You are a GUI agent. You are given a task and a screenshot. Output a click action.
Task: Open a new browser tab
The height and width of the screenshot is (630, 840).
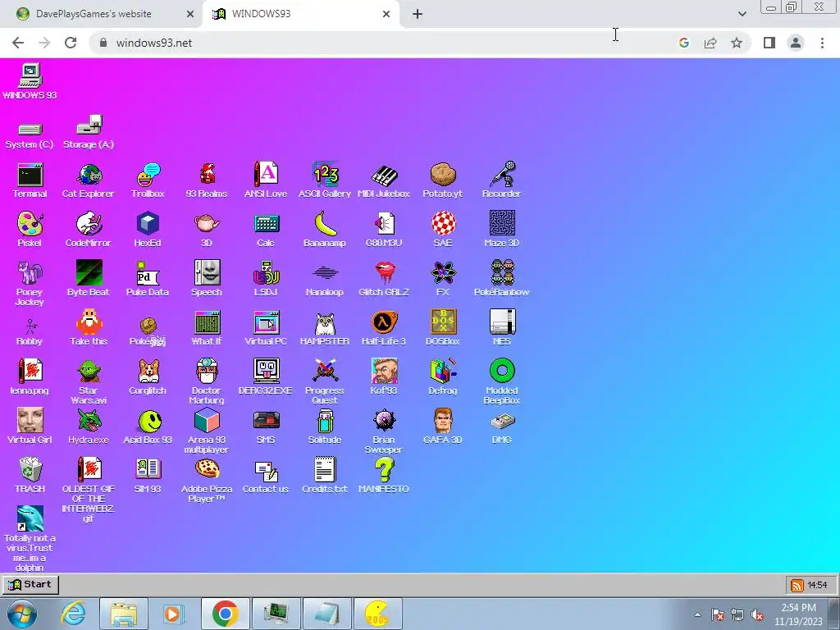point(418,14)
